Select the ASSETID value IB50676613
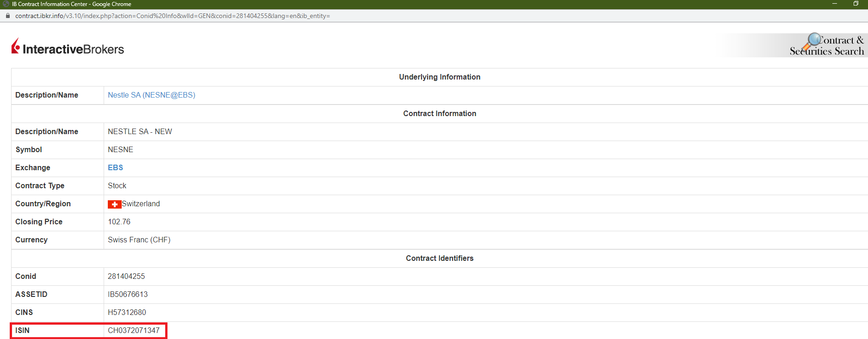This screenshot has width=868, height=339. pyautogui.click(x=128, y=294)
